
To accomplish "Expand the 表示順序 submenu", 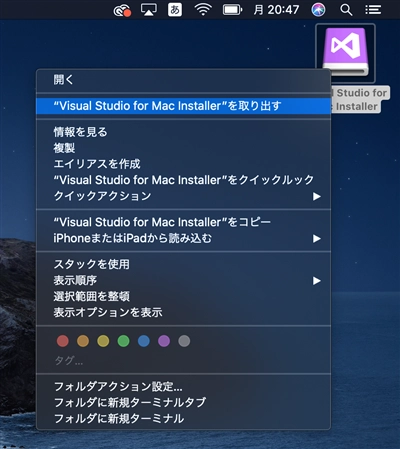I will click(183, 280).
